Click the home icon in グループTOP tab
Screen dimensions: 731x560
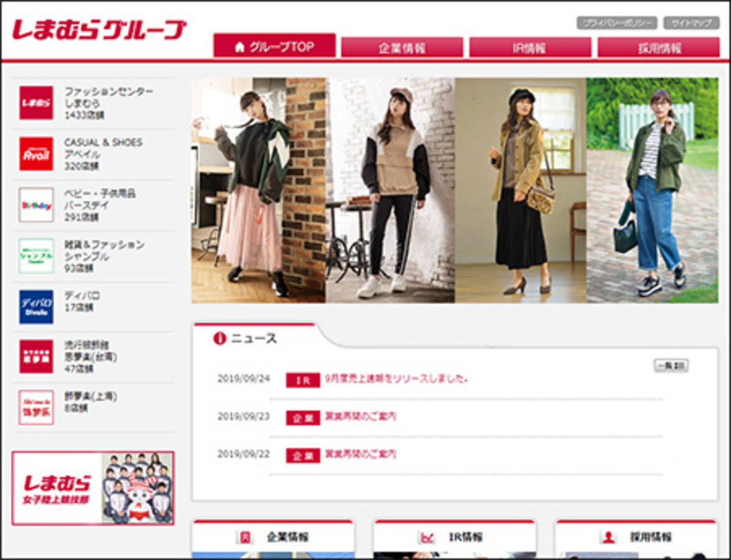pyautogui.click(x=239, y=47)
